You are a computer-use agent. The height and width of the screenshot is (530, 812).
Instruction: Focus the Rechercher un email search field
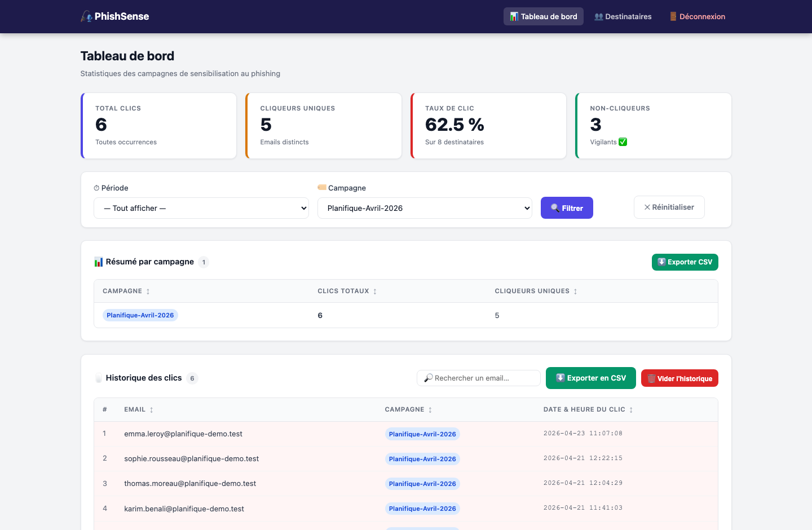pos(479,378)
